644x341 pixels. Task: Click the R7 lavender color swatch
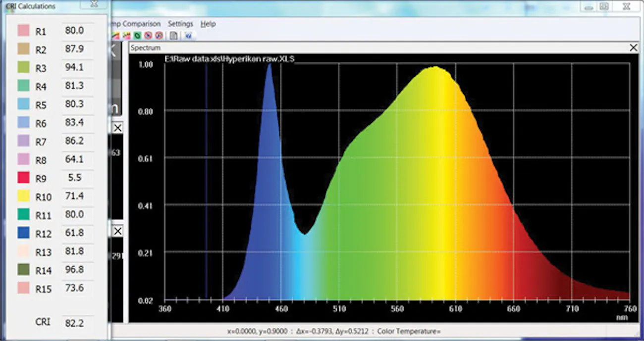click(x=23, y=141)
